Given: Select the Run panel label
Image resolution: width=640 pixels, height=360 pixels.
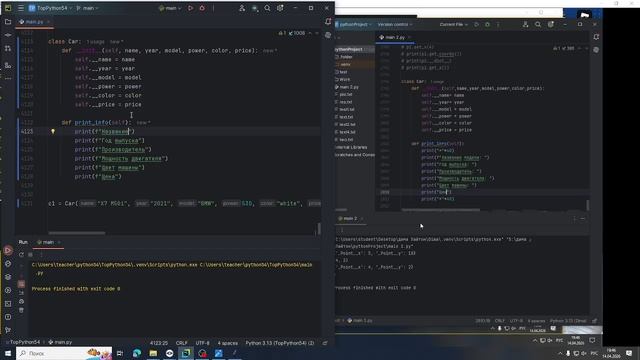Looking at the screenshot, I should tap(23, 242).
